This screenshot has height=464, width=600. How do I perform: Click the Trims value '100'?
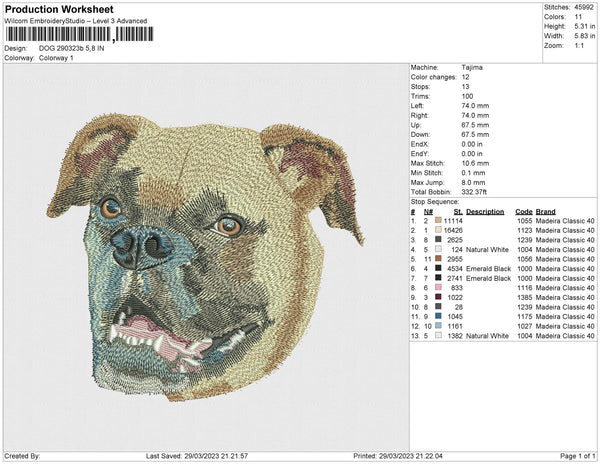point(467,96)
